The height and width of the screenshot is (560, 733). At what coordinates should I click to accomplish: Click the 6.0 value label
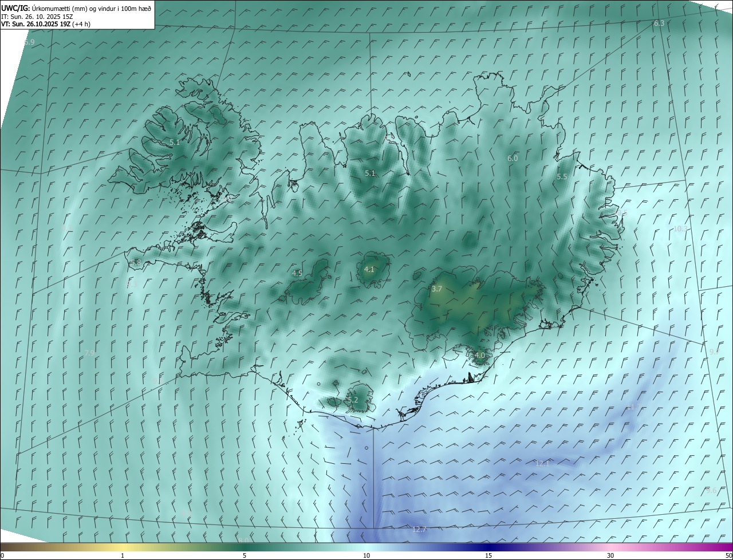(513, 158)
